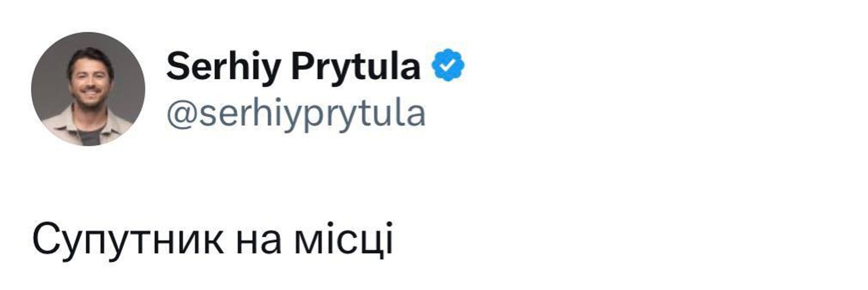Click the white check inside the blue badge

pyautogui.click(x=448, y=65)
